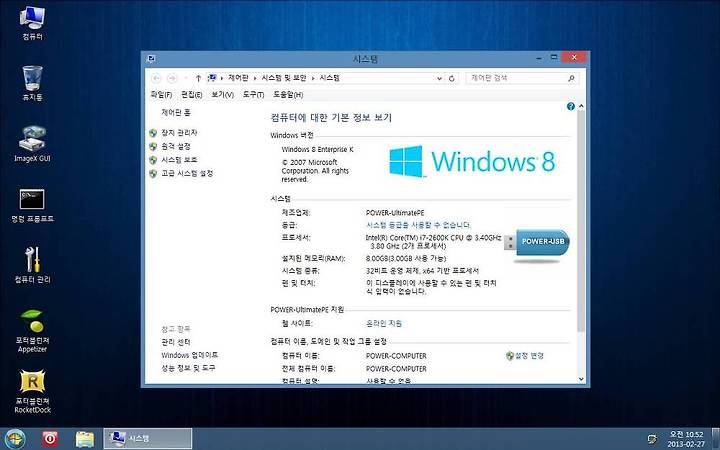Click the refresh button beside address bar
Screen dimensions: 720x450
click(452, 79)
